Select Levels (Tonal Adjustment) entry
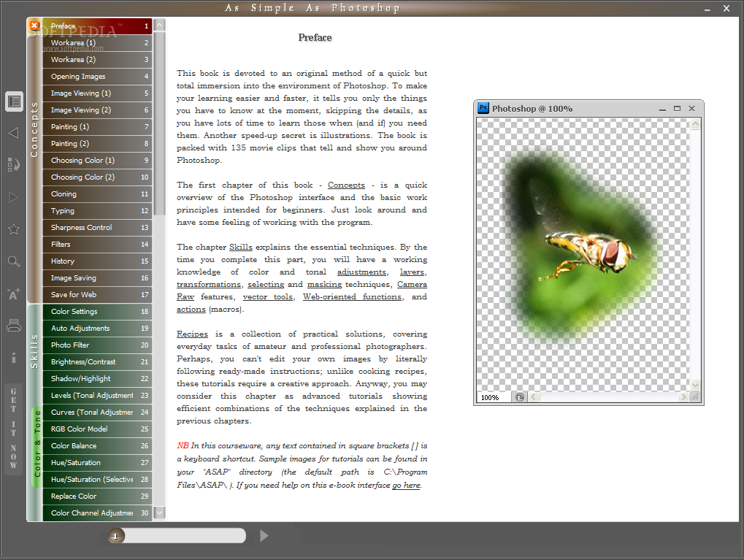Screen dimensions: 744x560 [97, 395]
